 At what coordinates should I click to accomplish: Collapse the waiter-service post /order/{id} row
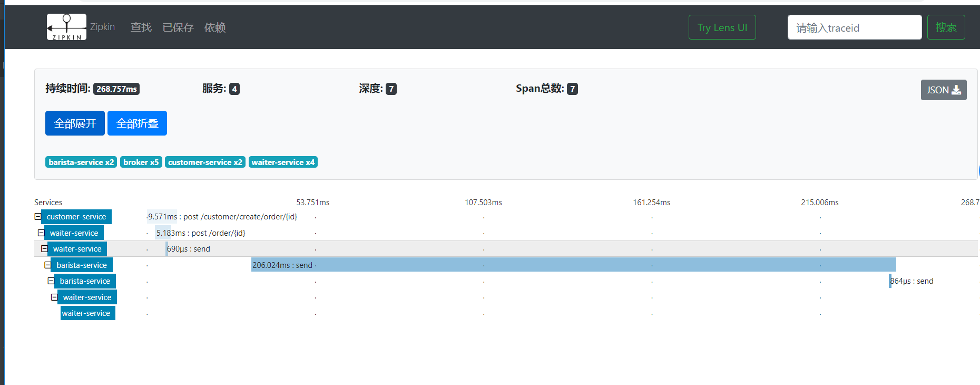point(41,233)
